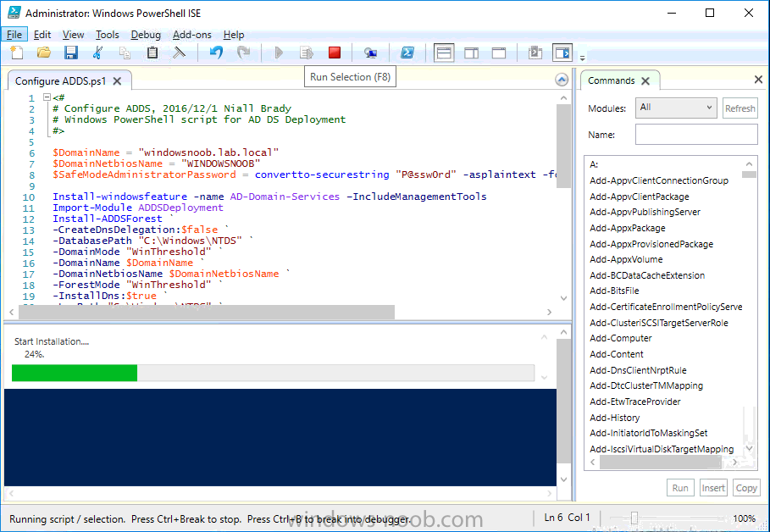Copy selection using the toolbar Copy icon
The width and height of the screenshot is (770, 532).
coord(125,53)
